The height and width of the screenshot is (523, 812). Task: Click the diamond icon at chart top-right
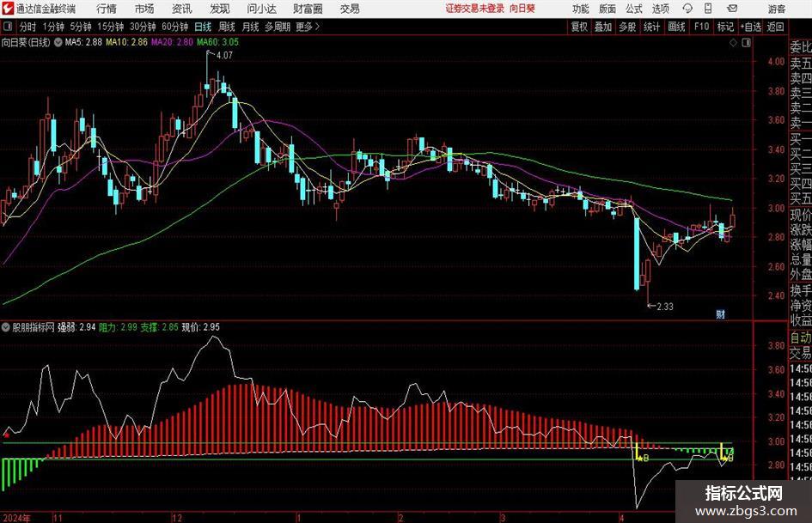click(733, 42)
